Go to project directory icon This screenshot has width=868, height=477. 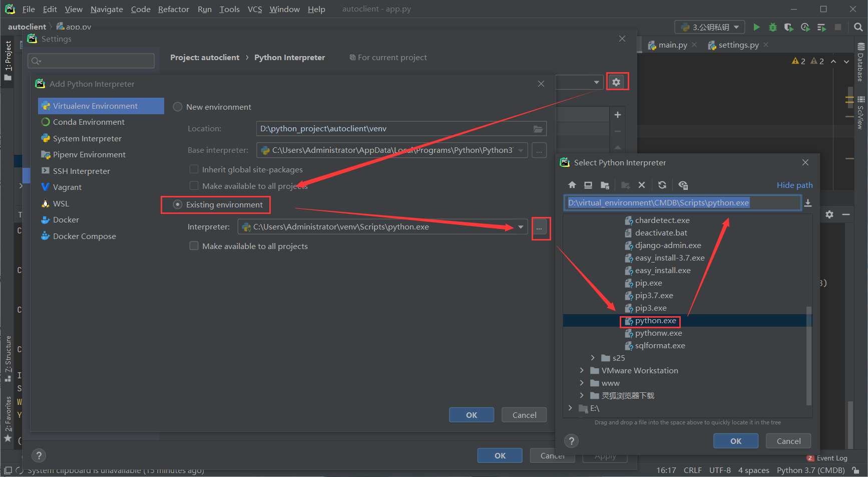click(605, 185)
